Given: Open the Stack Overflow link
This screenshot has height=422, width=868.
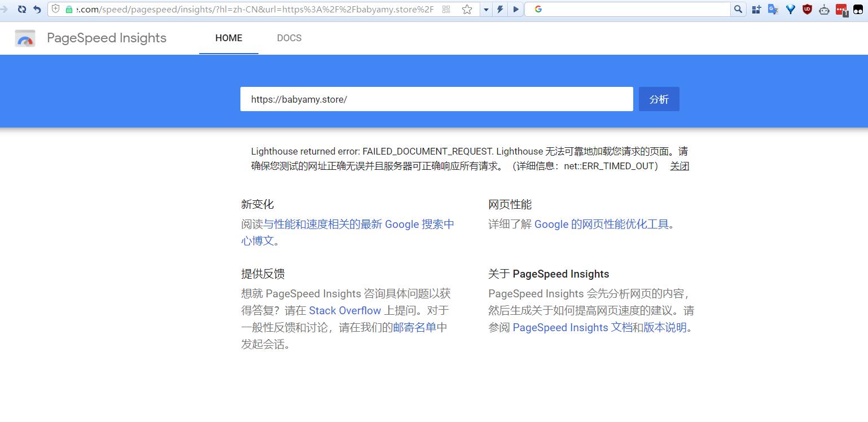Looking at the screenshot, I should [345, 310].
